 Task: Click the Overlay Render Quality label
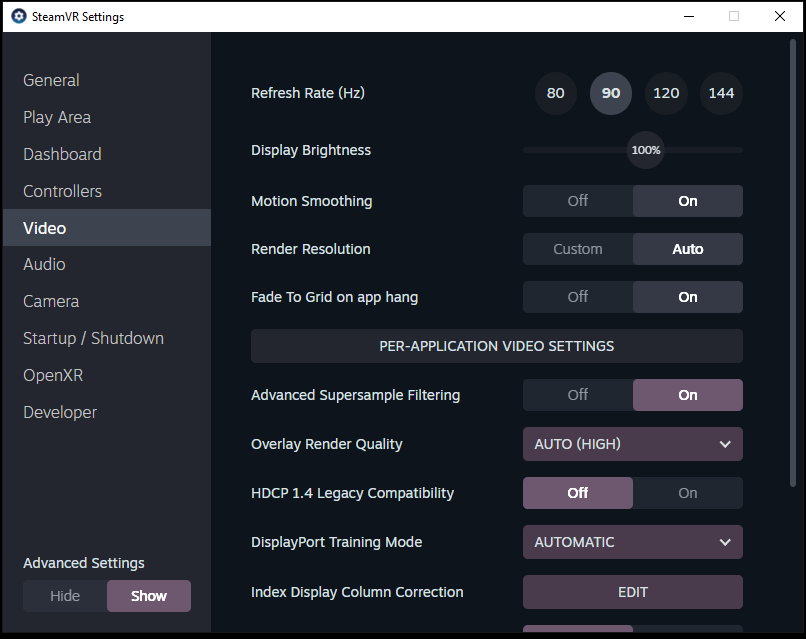327,444
